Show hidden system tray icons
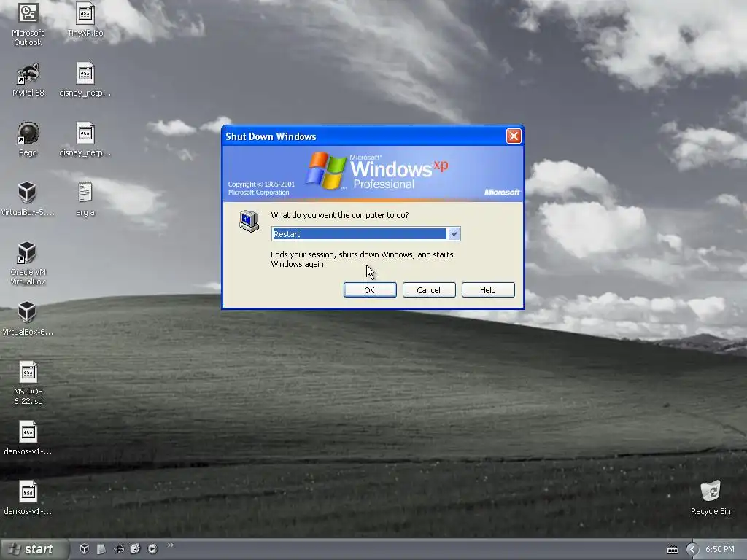The image size is (747, 560). pyautogui.click(x=692, y=550)
